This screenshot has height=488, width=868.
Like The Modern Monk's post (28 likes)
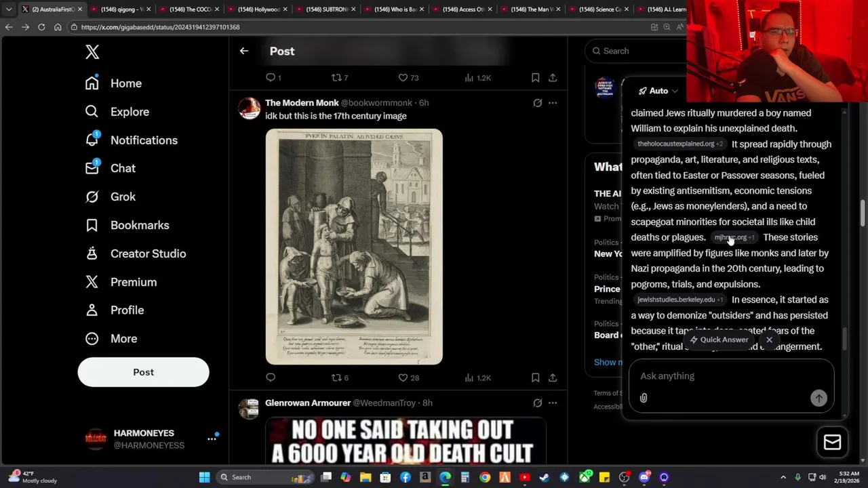408,378
